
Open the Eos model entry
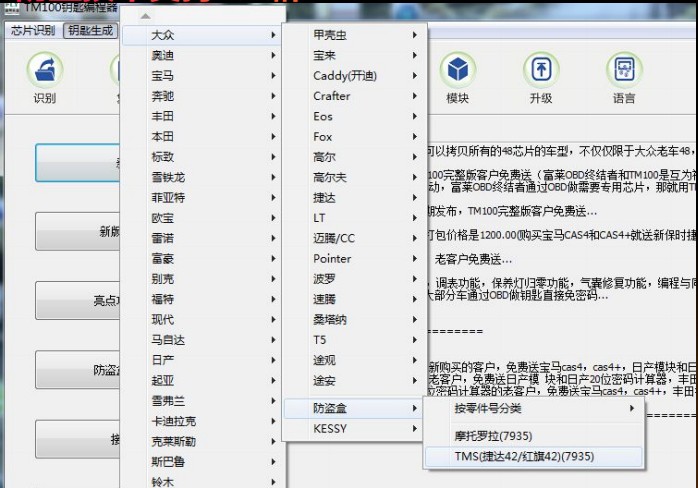tap(354, 116)
